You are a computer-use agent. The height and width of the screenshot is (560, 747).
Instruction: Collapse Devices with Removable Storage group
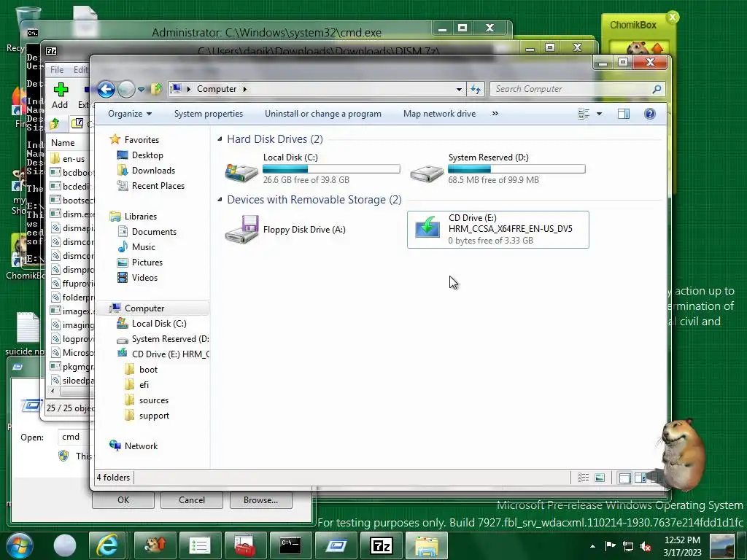click(220, 200)
